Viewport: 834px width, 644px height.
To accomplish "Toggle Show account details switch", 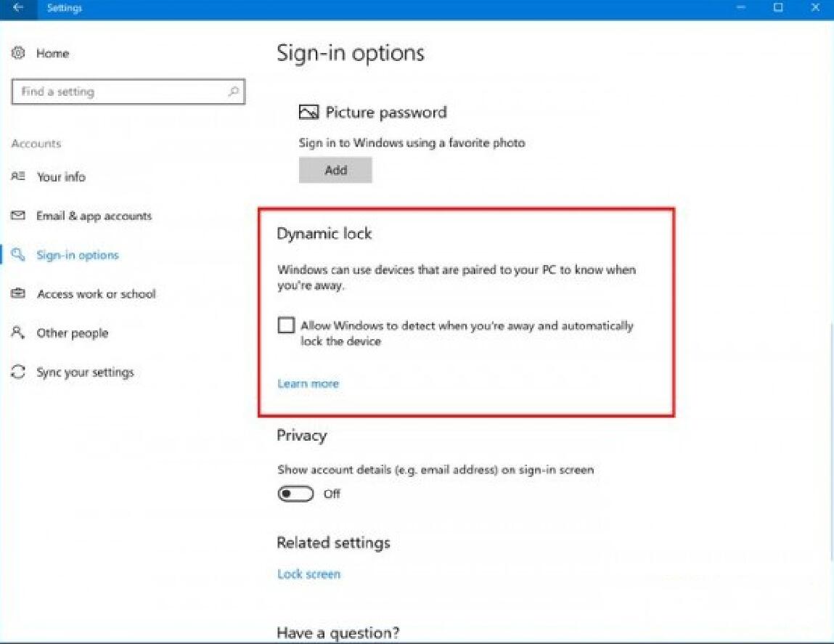I will click(295, 494).
